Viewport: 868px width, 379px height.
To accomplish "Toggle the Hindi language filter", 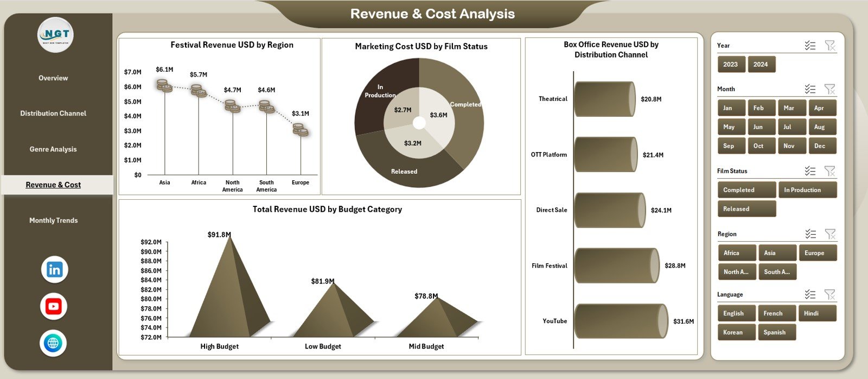I will (x=816, y=313).
